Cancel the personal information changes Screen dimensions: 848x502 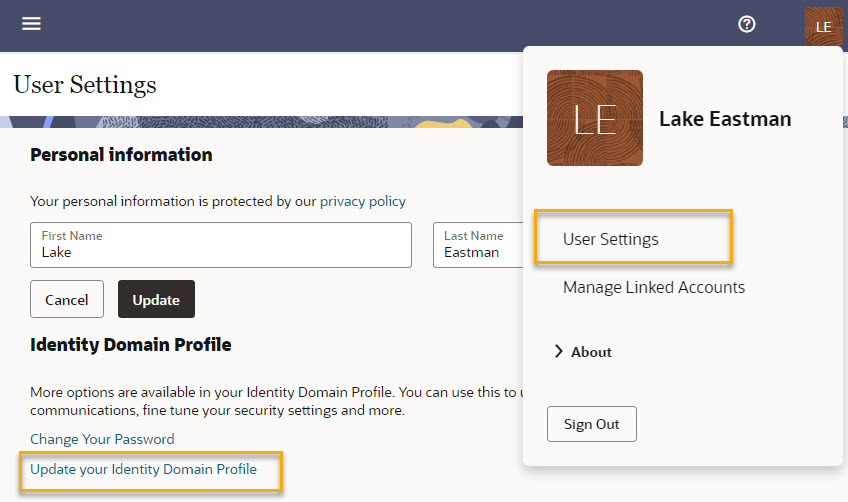tap(67, 299)
